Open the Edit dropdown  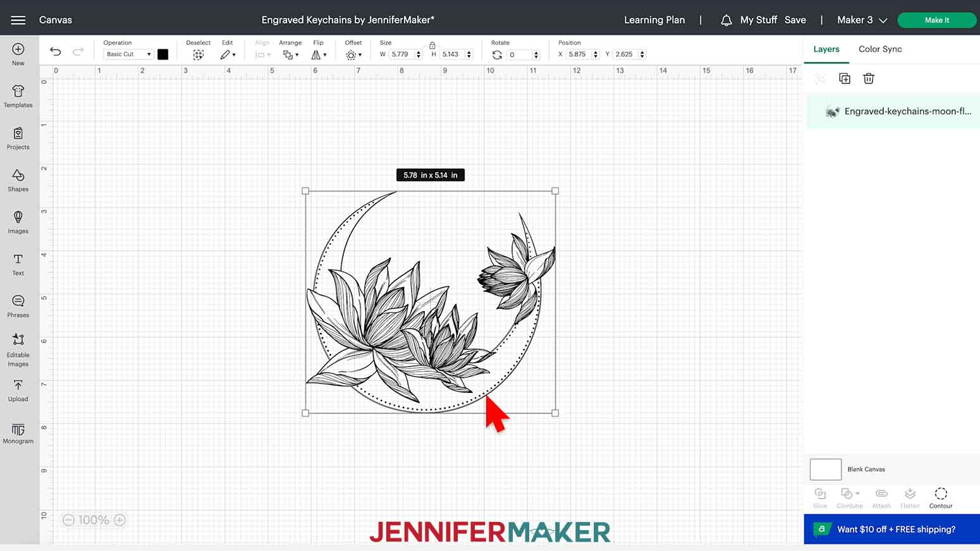228,55
